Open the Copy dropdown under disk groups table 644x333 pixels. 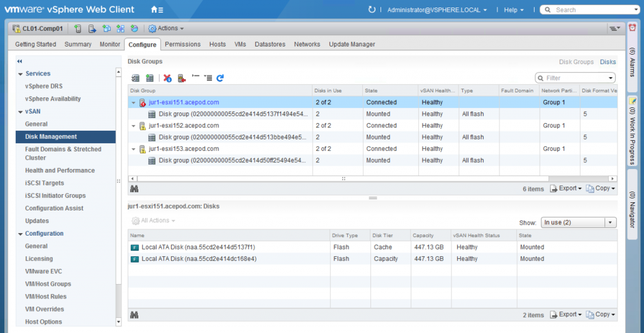(600, 188)
